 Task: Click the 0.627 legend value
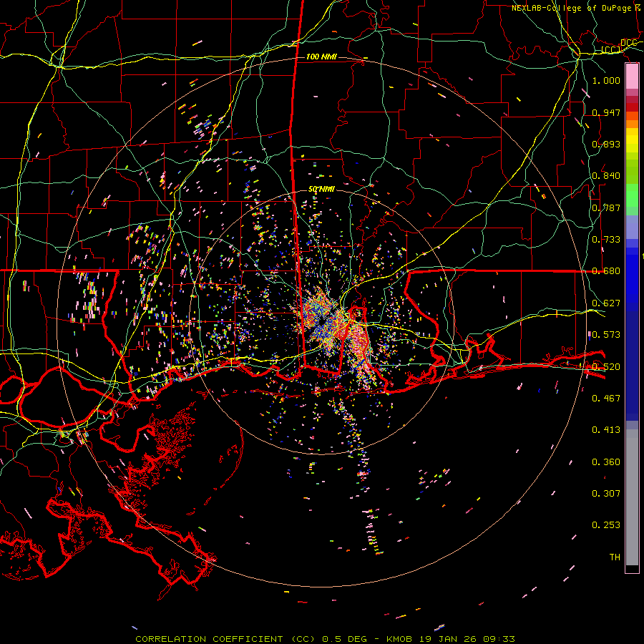606,303
